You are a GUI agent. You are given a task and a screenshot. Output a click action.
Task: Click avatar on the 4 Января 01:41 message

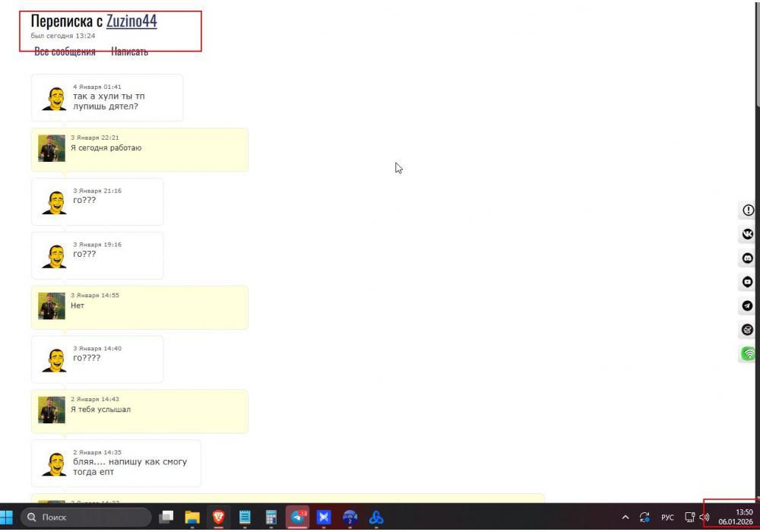pyautogui.click(x=55, y=99)
